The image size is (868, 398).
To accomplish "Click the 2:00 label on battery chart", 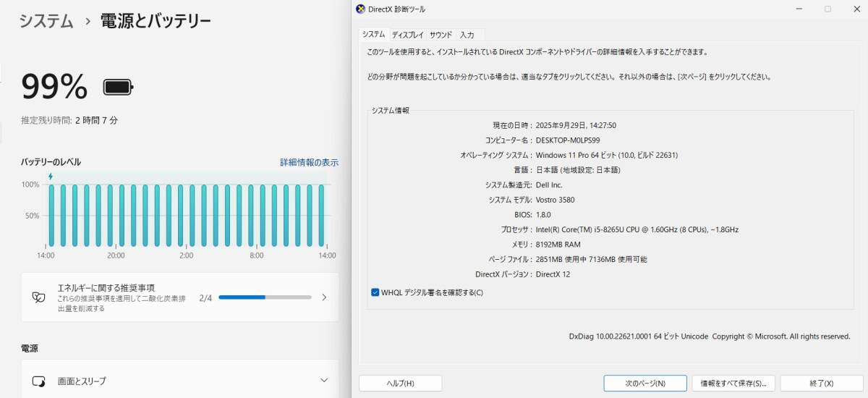I will (x=186, y=255).
